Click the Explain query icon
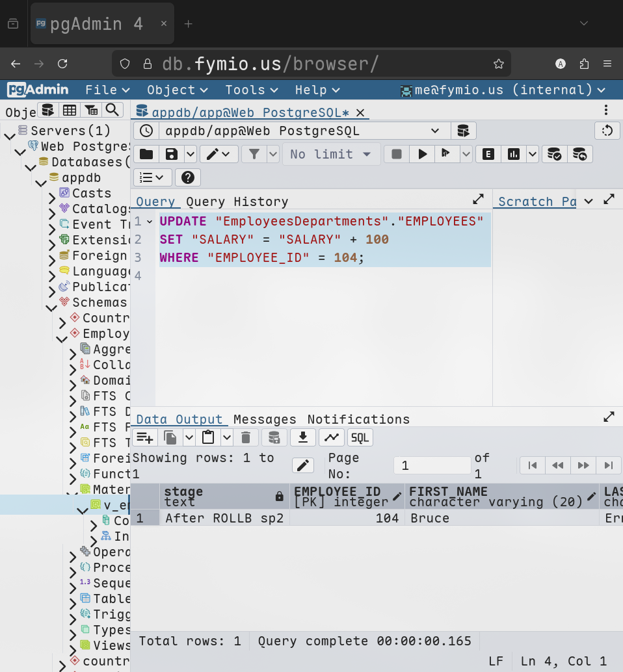 point(488,154)
